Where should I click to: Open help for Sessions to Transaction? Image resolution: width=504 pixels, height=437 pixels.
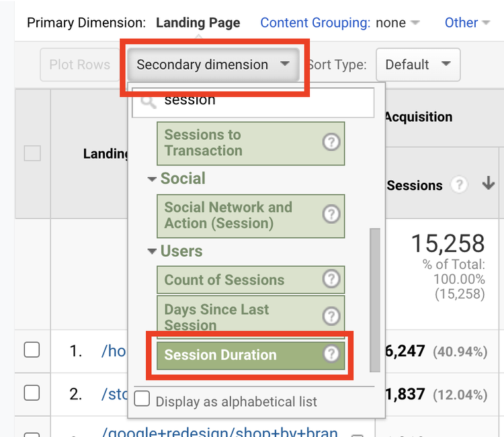coord(331,142)
